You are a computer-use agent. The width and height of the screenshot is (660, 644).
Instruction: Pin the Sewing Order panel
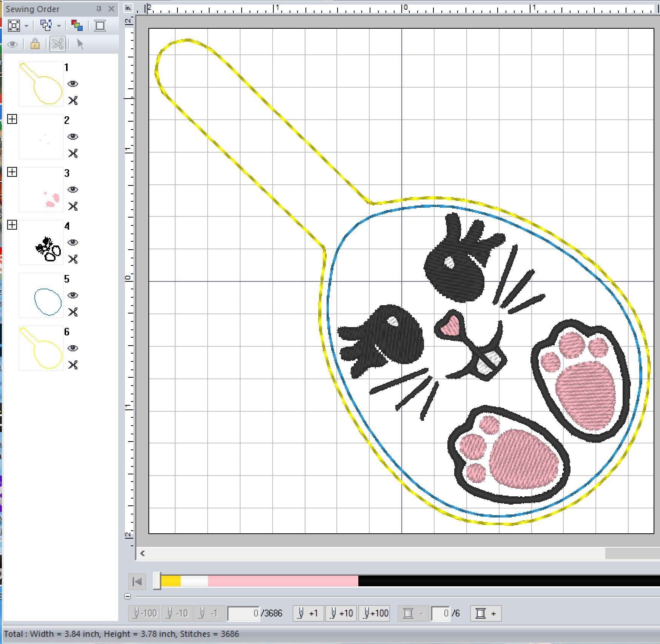pyautogui.click(x=99, y=9)
